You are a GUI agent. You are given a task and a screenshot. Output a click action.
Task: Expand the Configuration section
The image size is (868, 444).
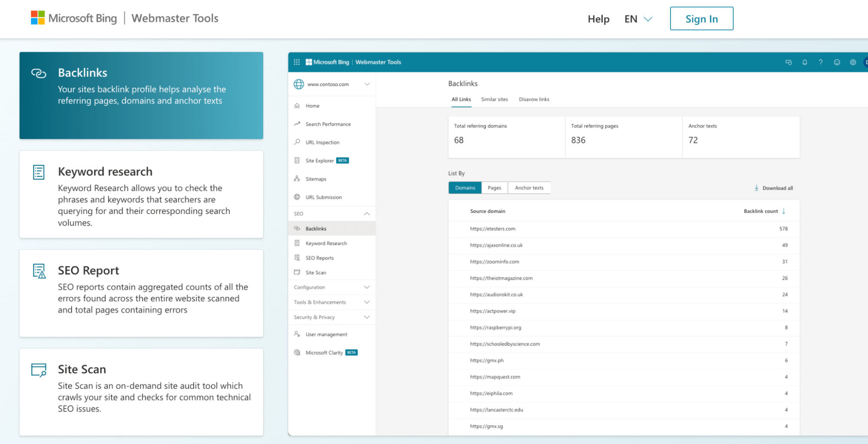[366, 287]
